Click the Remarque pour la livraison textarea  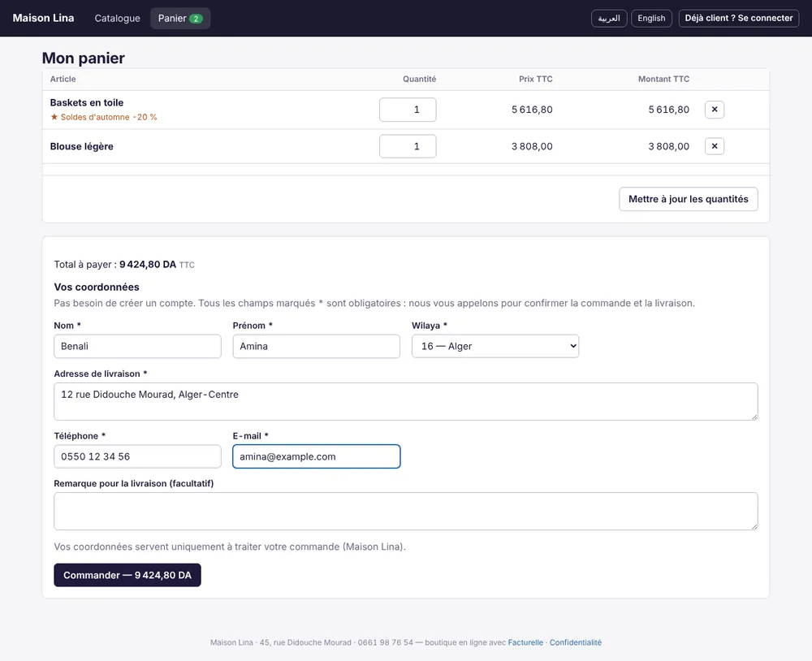point(406,512)
